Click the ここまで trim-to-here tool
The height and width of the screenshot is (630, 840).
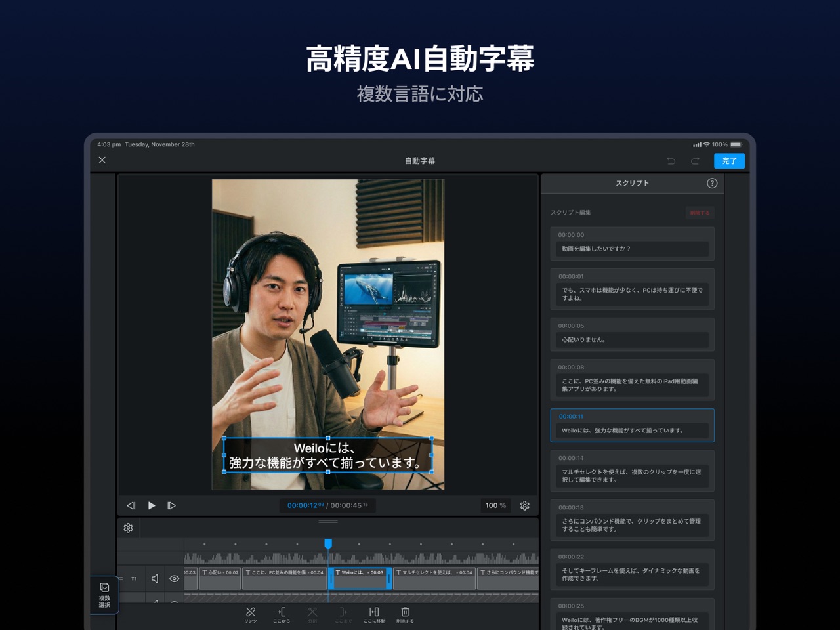point(343,615)
